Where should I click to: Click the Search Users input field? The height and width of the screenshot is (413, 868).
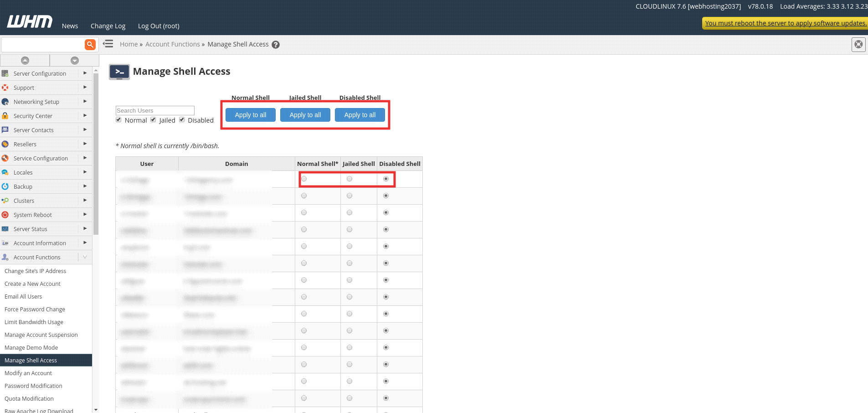click(x=155, y=110)
